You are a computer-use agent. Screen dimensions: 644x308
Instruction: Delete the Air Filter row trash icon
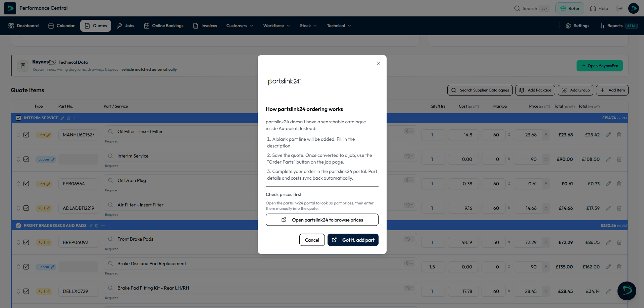619,208
